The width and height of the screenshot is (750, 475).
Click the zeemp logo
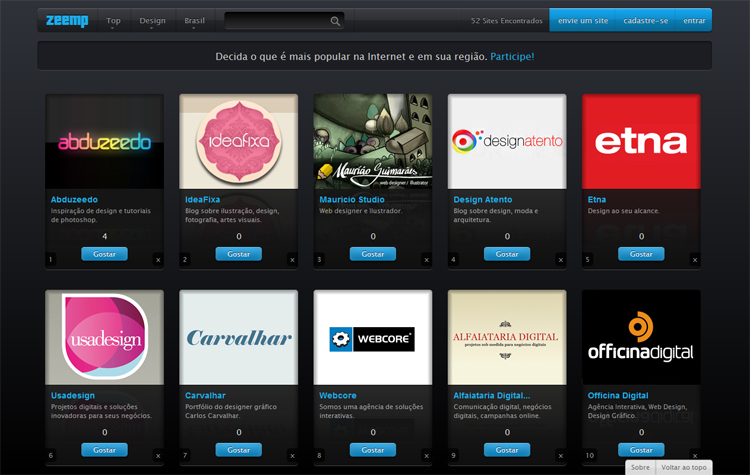coord(67,21)
